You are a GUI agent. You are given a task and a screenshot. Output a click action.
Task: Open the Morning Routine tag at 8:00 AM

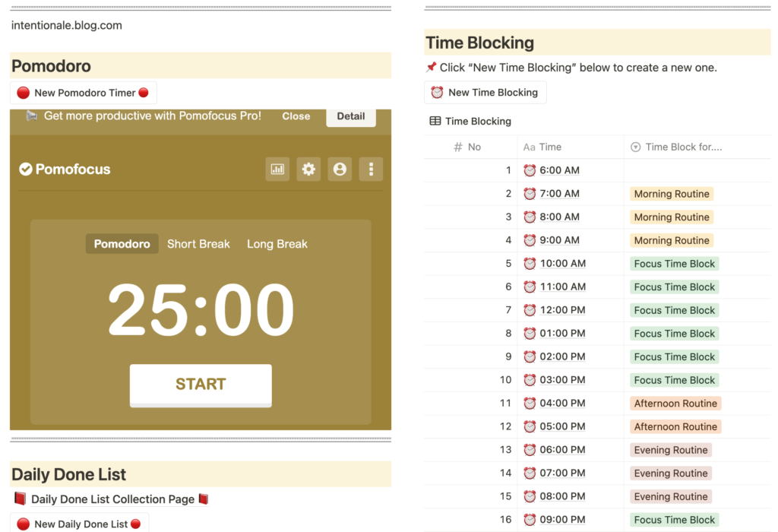point(672,217)
